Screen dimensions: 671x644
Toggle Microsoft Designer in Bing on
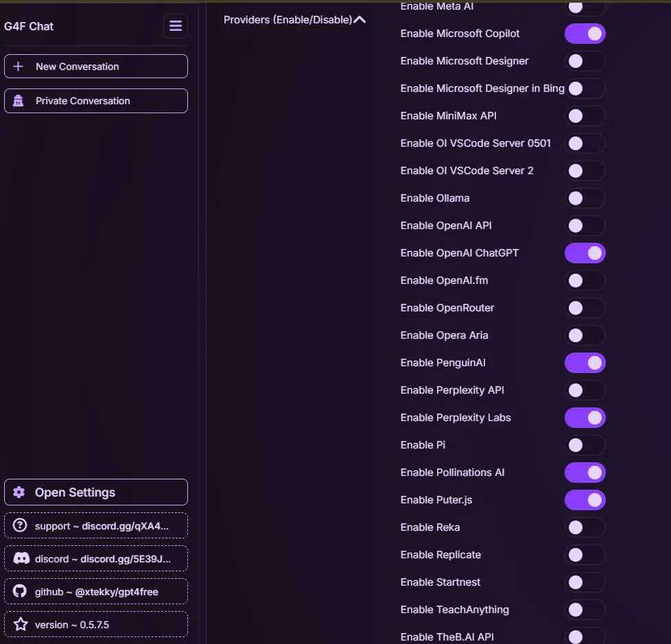coord(585,88)
